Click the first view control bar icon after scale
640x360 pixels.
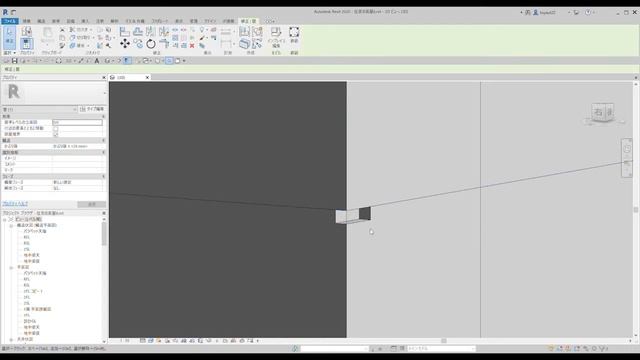[142, 340]
